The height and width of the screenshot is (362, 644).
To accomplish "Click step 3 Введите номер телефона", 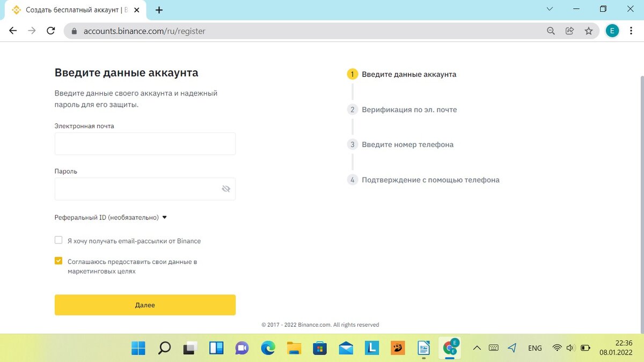I will pos(400,144).
